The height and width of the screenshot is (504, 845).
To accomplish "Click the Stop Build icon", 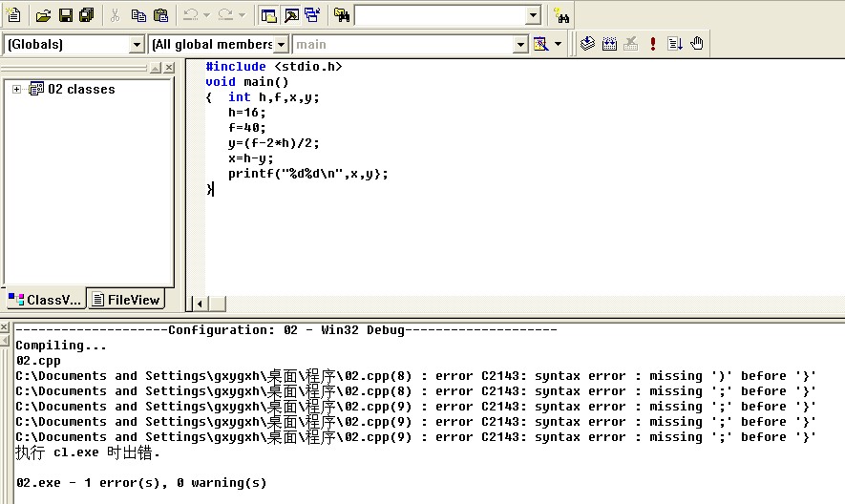I will coord(630,44).
